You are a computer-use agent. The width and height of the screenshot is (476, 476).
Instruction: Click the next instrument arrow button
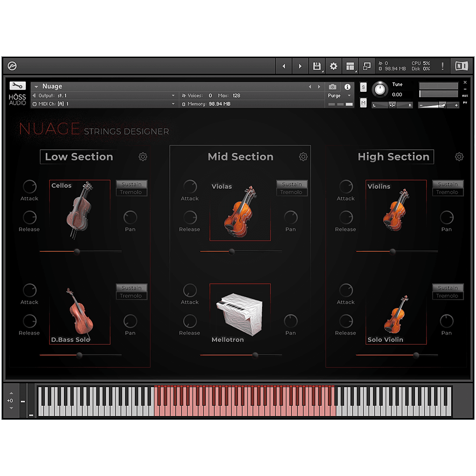(x=319, y=86)
